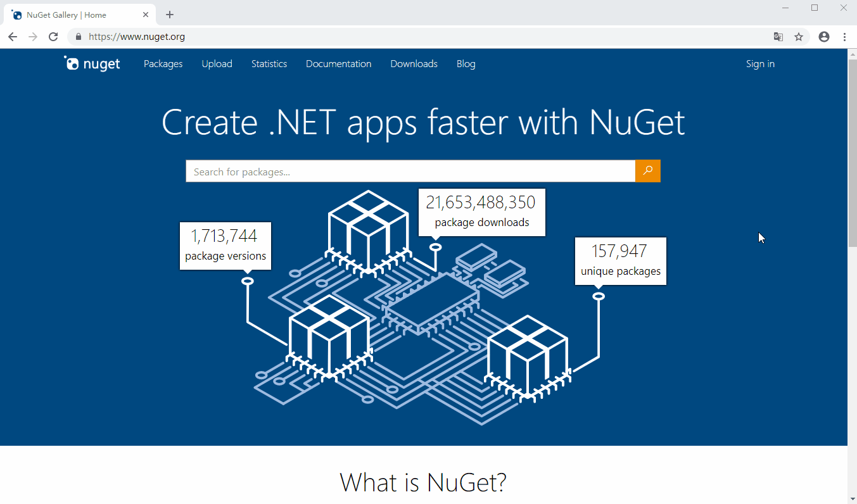Click the browser forward arrow
The width and height of the screenshot is (857, 504).
33,37
